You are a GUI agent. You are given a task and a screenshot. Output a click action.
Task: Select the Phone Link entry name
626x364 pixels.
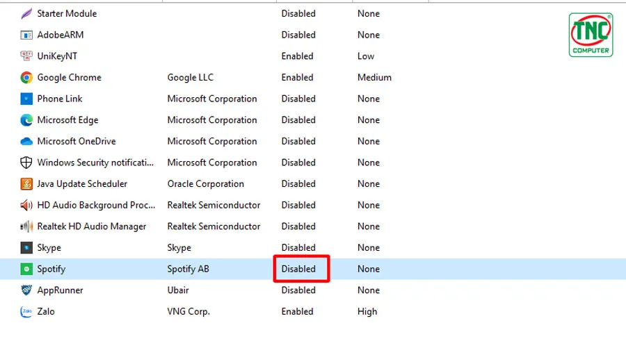click(x=60, y=99)
